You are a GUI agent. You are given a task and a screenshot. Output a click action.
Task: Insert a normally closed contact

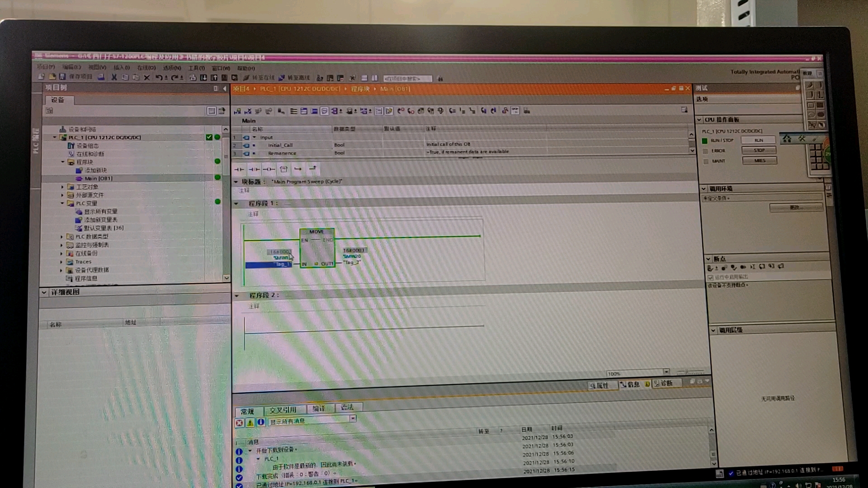pos(254,169)
